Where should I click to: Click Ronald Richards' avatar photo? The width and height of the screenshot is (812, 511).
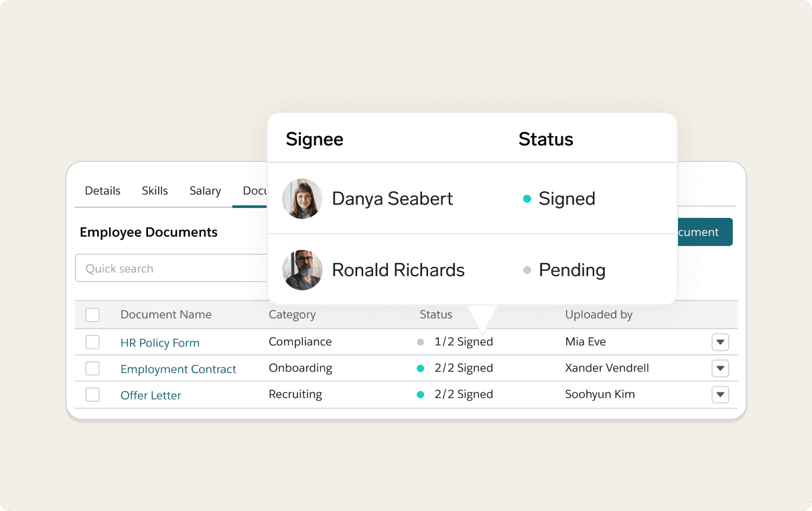pos(302,270)
